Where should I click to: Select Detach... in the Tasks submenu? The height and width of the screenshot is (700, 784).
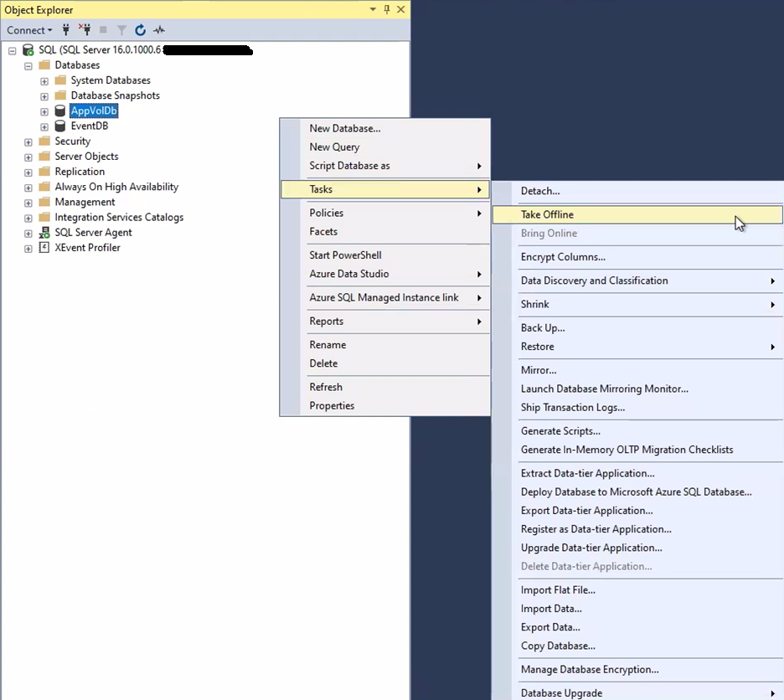pos(540,192)
